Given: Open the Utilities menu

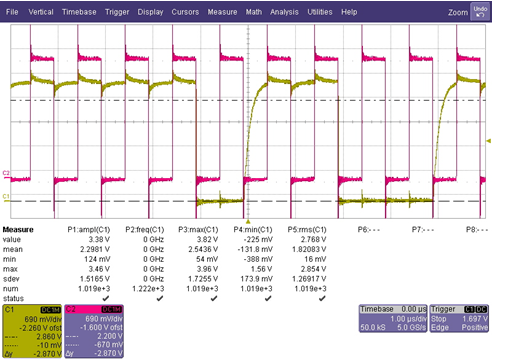Looking at the screenshot, I should coord(320,12).
